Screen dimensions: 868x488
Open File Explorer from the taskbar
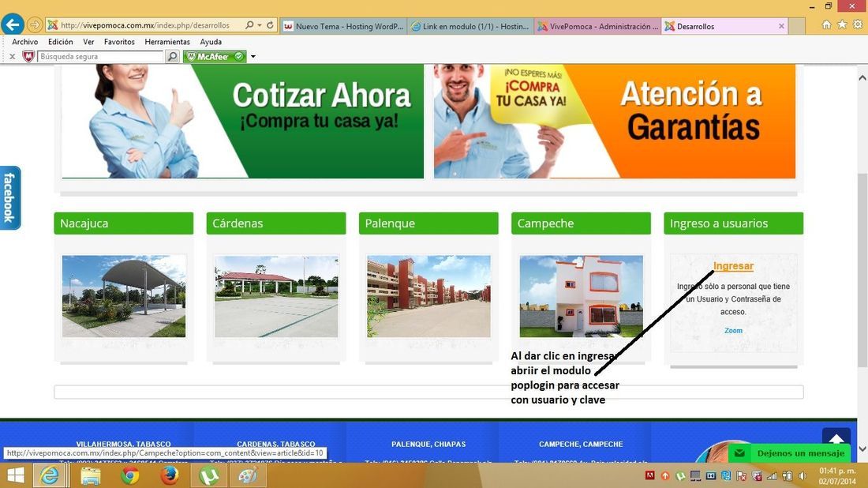click(x=90, y=476)
